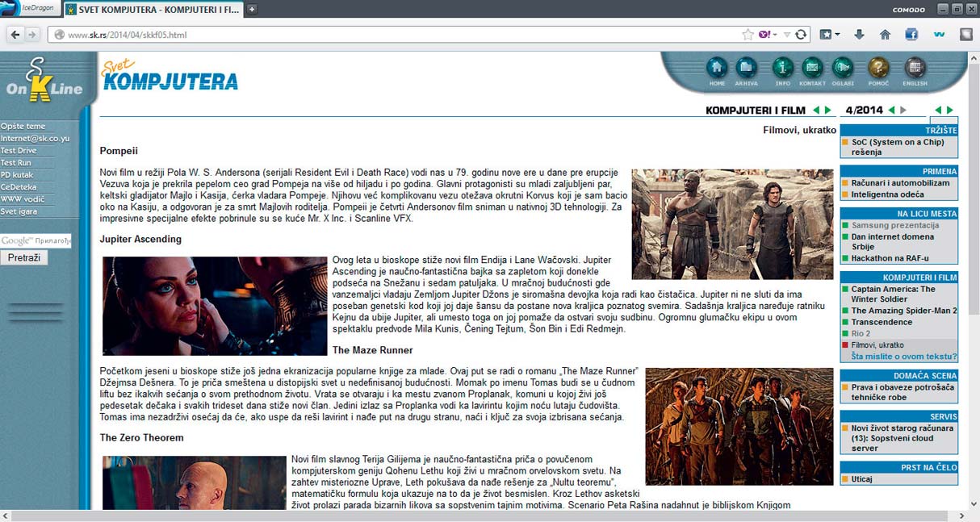Open the ARHIVA folder icon
The image size is (980, 522).
(x=746, y=68)
